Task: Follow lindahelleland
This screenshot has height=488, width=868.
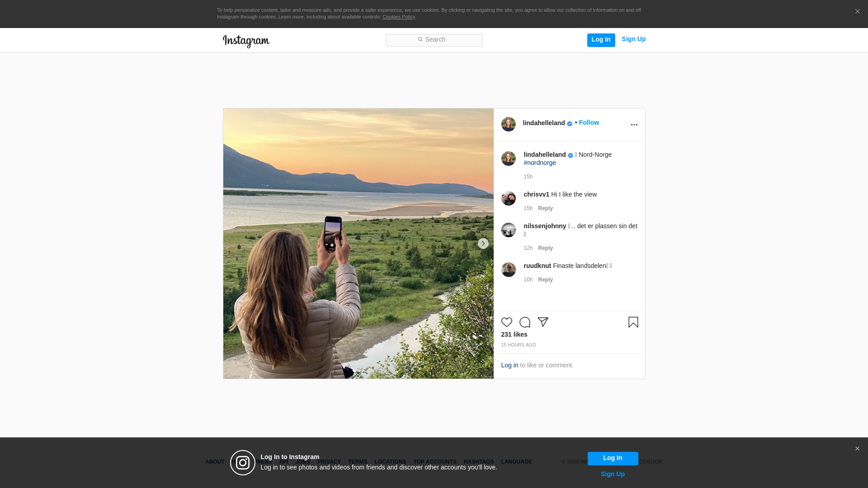Action: point(589,122)
